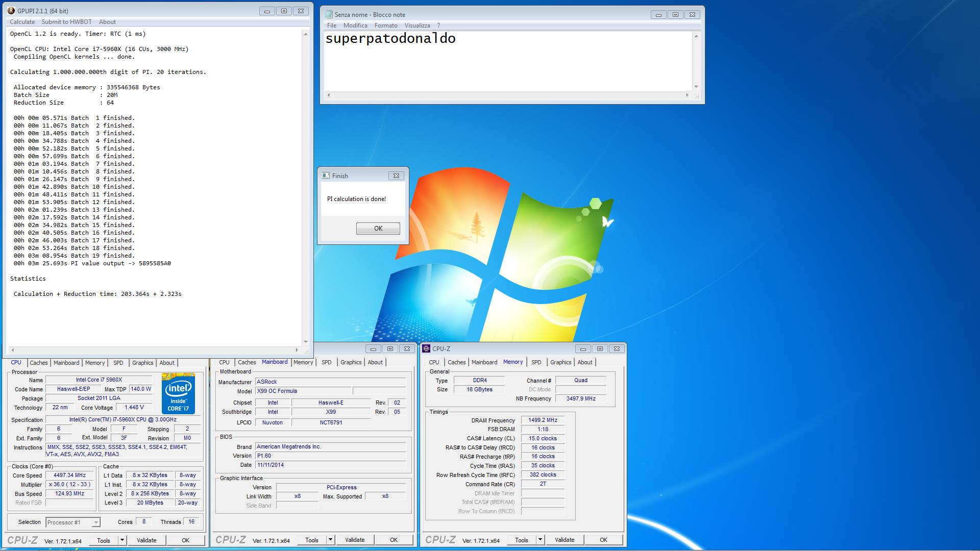Open About tab in CPU window
980x551 pixels.
167,363
